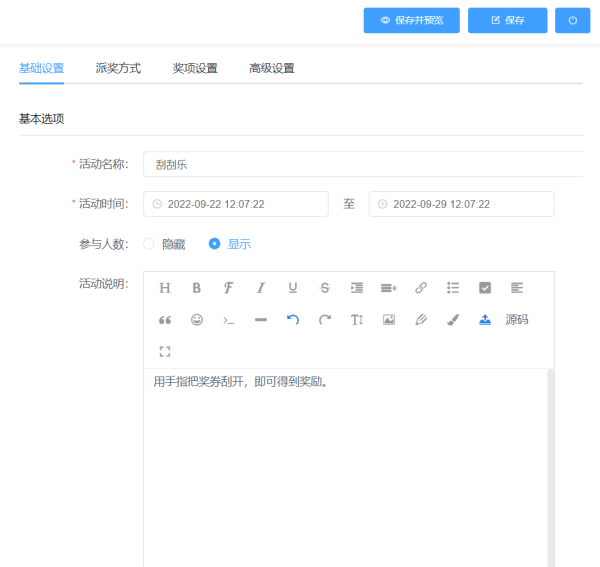Click the indent icon in editor toolbar
The height and width of the screenshot is (567, 600).
[357, 288]
